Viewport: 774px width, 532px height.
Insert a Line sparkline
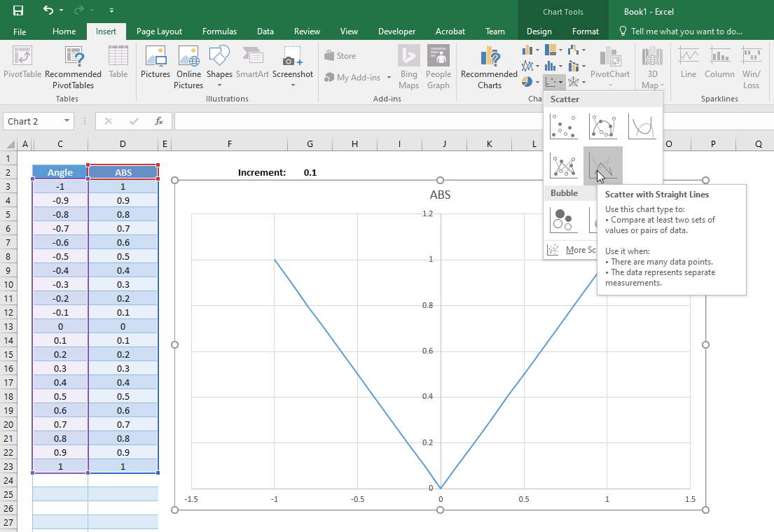coord(688,68)
